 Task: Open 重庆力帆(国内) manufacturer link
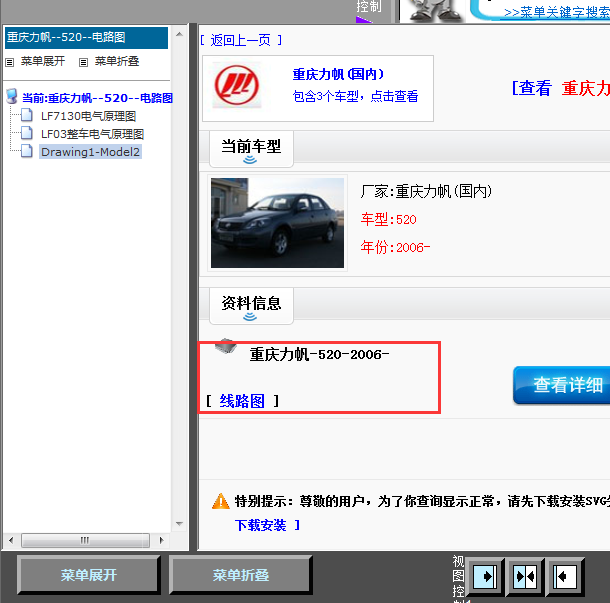(338, 74)
